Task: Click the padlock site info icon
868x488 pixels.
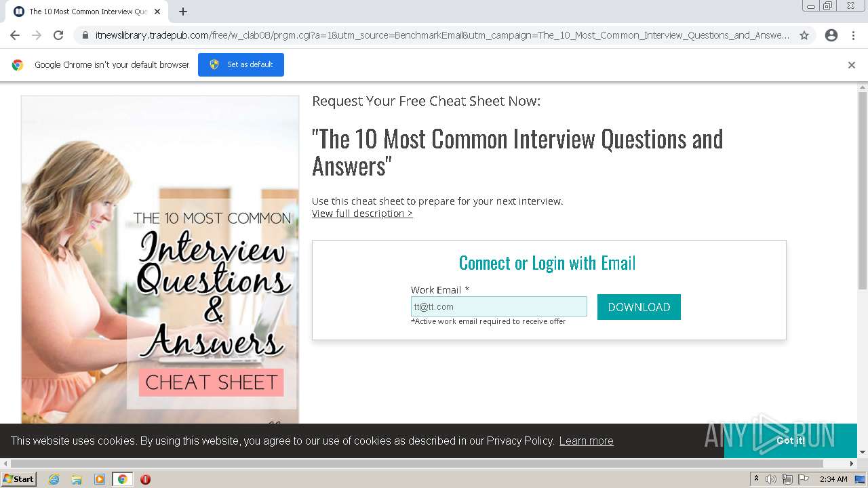Action: click(85, 35)
